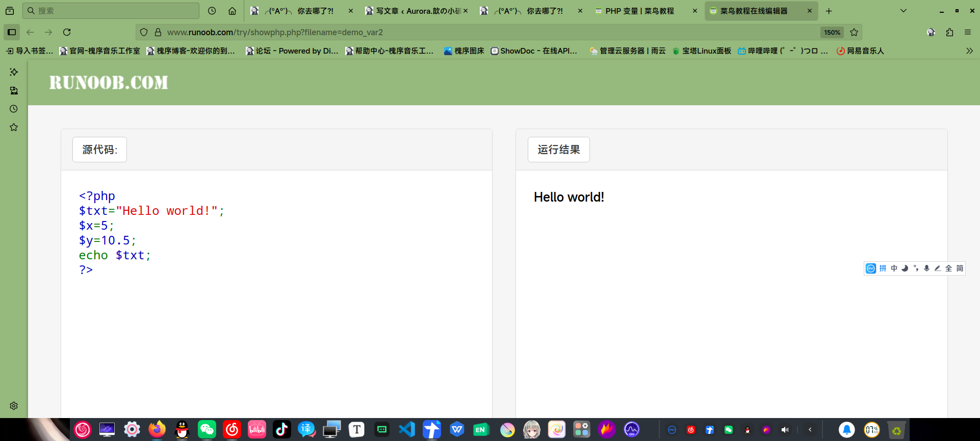Switch to the 写文章 Aurora tab
This screenshot has height=441, width=980.
416,11
